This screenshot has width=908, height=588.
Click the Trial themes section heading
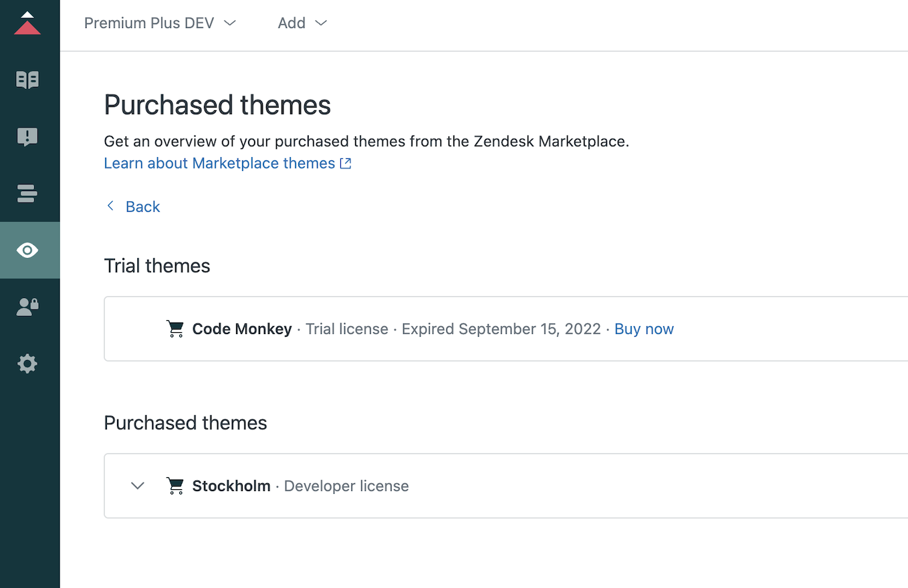tap(157, 266)
